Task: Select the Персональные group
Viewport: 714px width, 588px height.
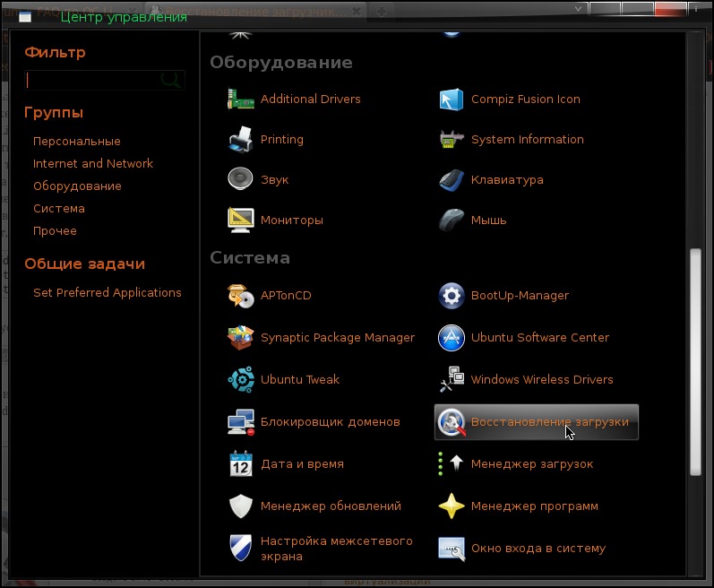Action: (x=76, y=142)
